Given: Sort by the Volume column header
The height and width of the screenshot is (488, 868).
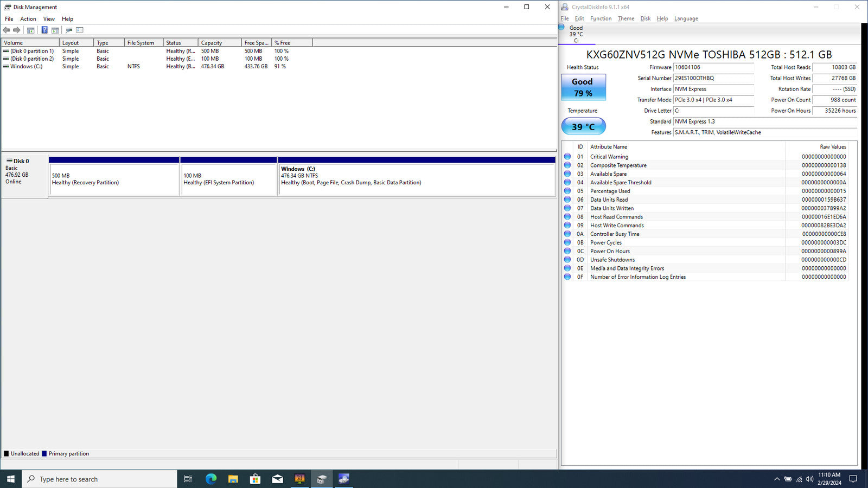Looking at the screenshot, I should 30,42.
